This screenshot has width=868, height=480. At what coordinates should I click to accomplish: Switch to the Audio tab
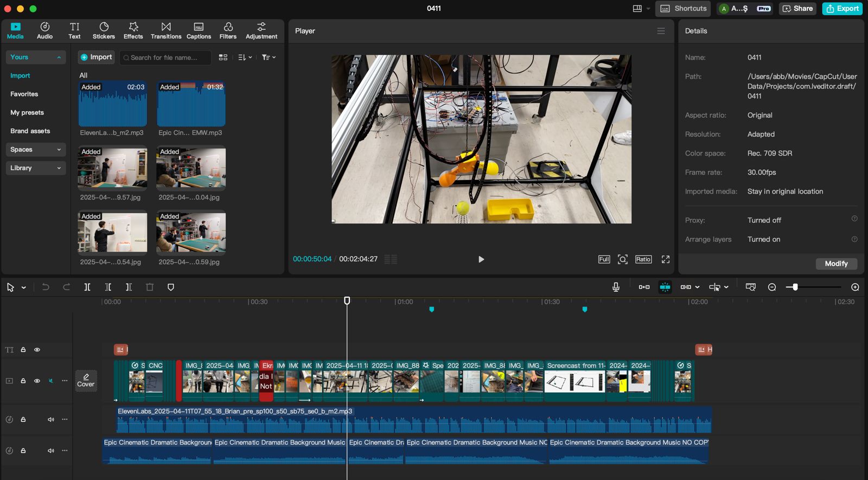[44, 30]
